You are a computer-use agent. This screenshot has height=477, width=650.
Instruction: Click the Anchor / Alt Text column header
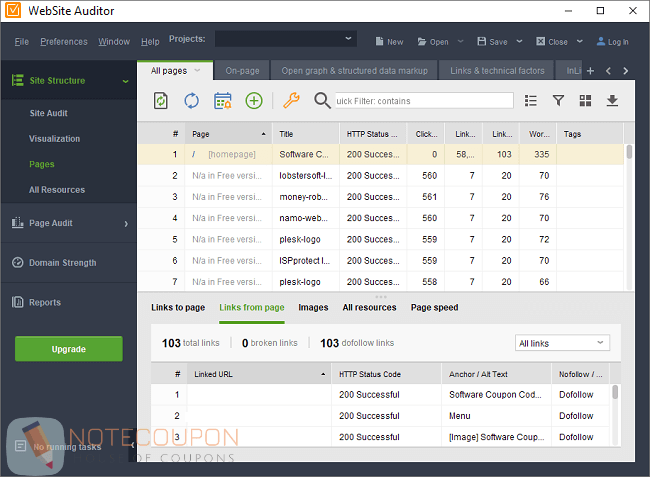496,374
